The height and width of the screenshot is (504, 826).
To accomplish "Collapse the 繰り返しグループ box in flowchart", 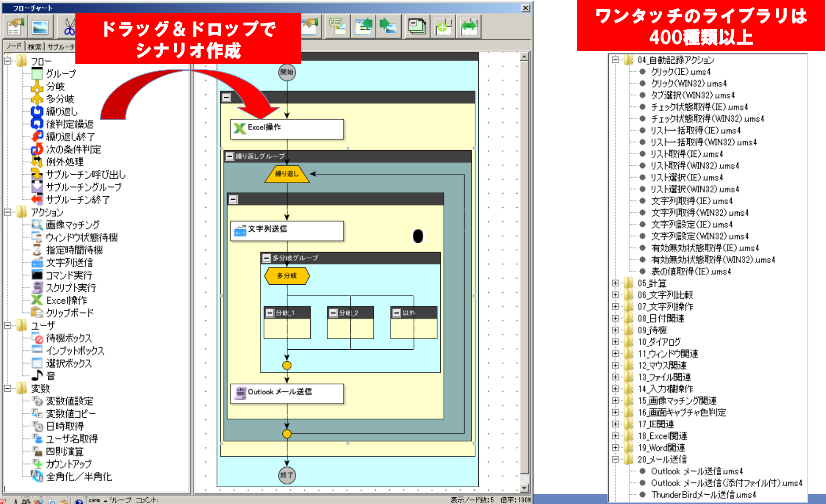I will pyautogui.click(x=230, y=156).
